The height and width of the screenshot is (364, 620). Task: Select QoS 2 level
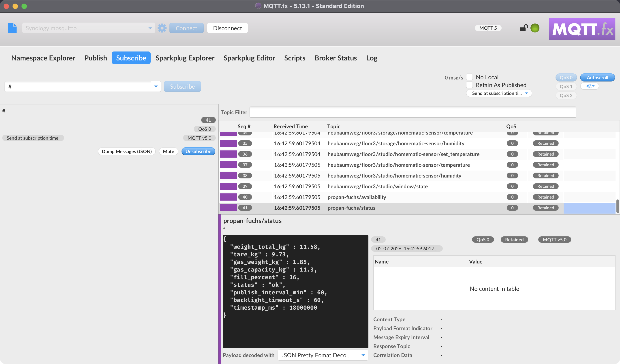click(566, 95)
